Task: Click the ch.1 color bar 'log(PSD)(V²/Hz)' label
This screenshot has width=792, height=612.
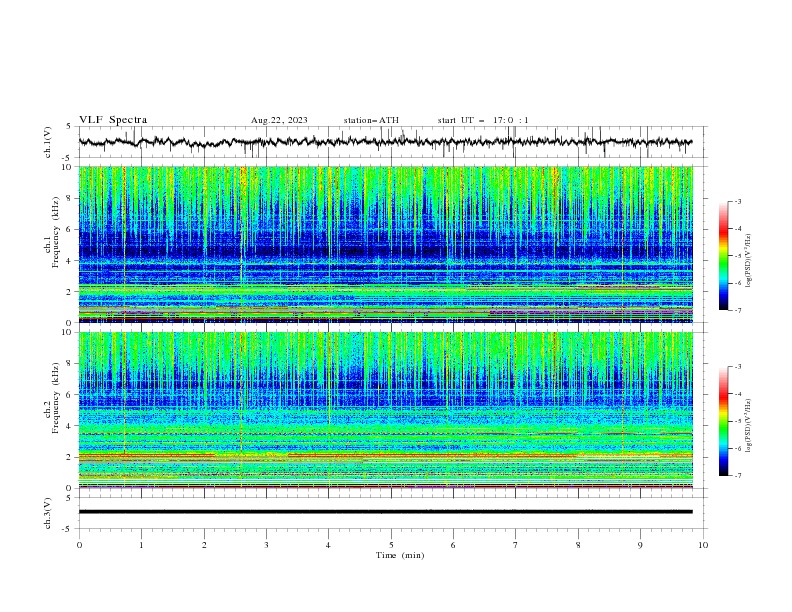Action: [x=748, y=261]
